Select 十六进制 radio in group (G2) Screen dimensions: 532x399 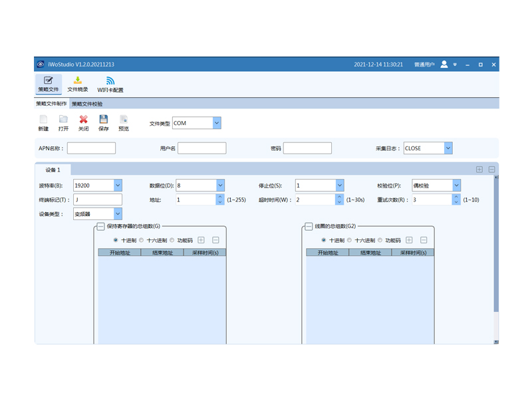(x=350, y=240)
